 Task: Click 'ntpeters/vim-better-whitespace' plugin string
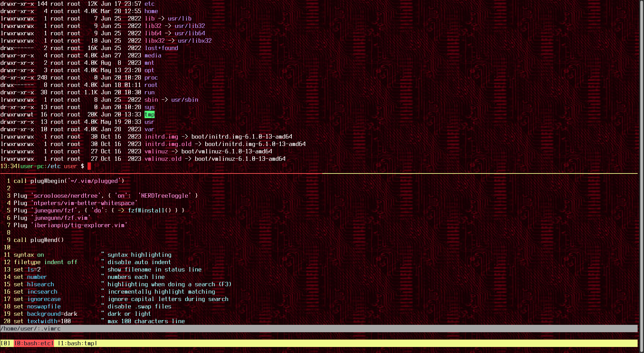tap(84, 203)
